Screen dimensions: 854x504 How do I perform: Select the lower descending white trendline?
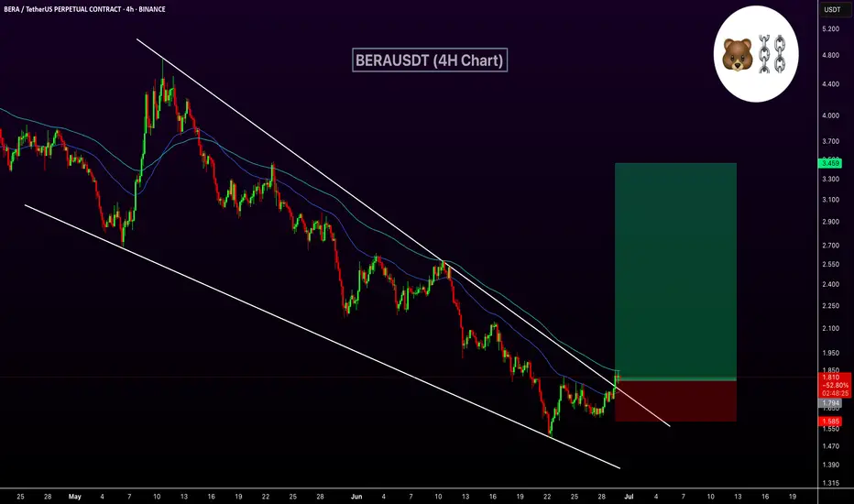(322, 336)
